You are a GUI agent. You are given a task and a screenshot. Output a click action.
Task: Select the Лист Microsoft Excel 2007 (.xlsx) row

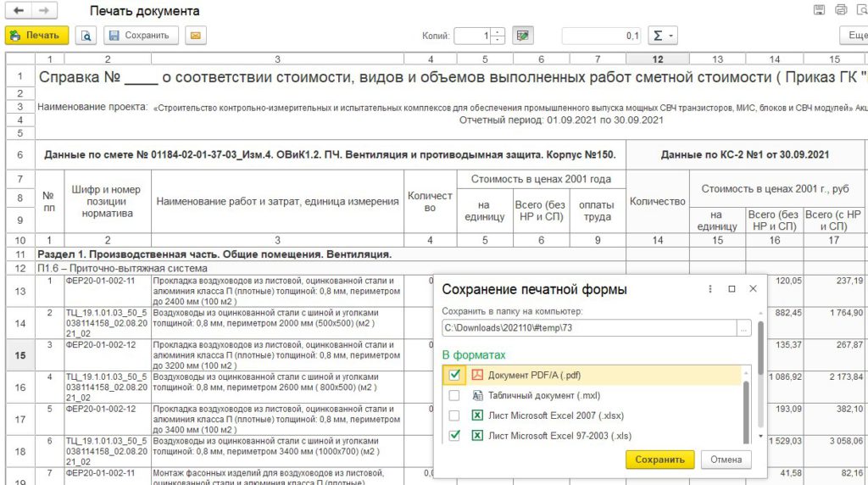coord(593,415)
